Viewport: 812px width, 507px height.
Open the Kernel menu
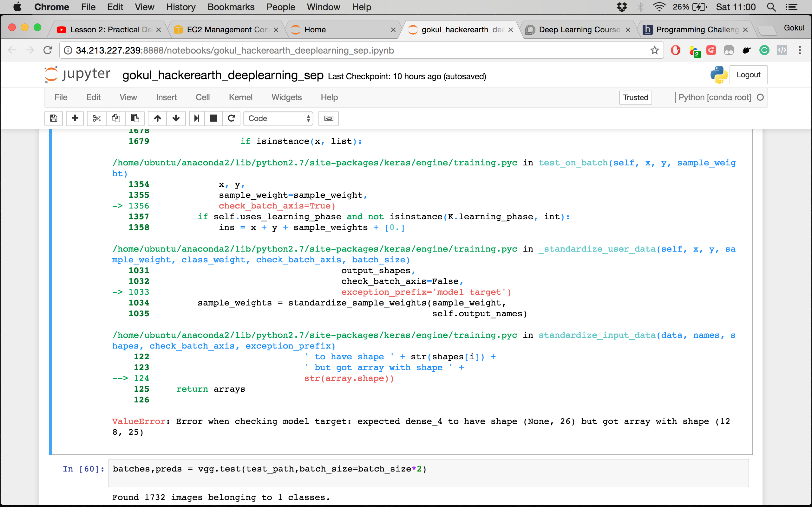pyautogui.click(x=240, y=97)
